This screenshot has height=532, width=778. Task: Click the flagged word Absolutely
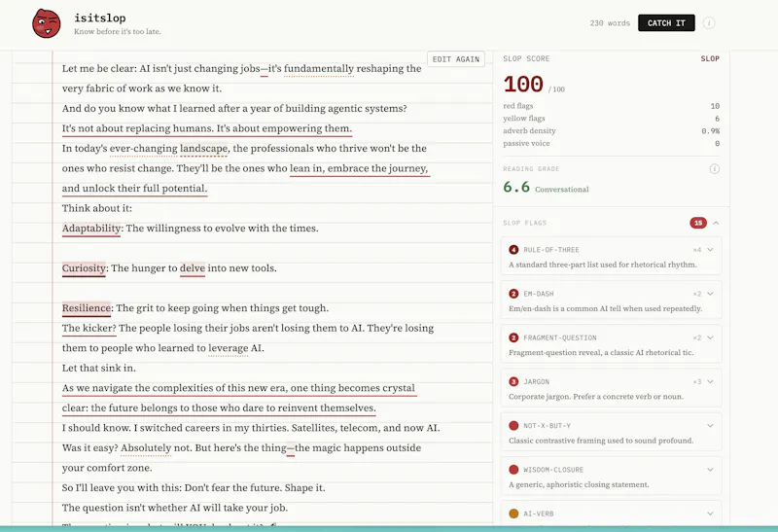[x=146, y=448]
